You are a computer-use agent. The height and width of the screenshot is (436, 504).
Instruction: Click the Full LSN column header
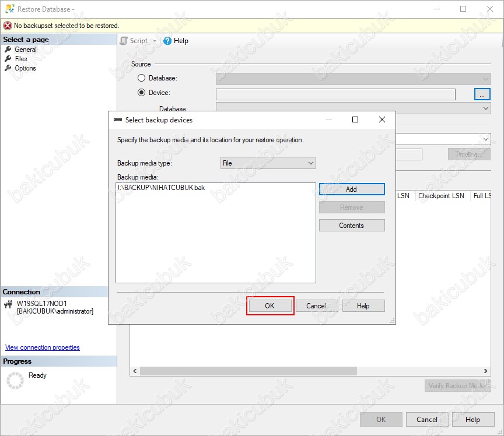482,196
